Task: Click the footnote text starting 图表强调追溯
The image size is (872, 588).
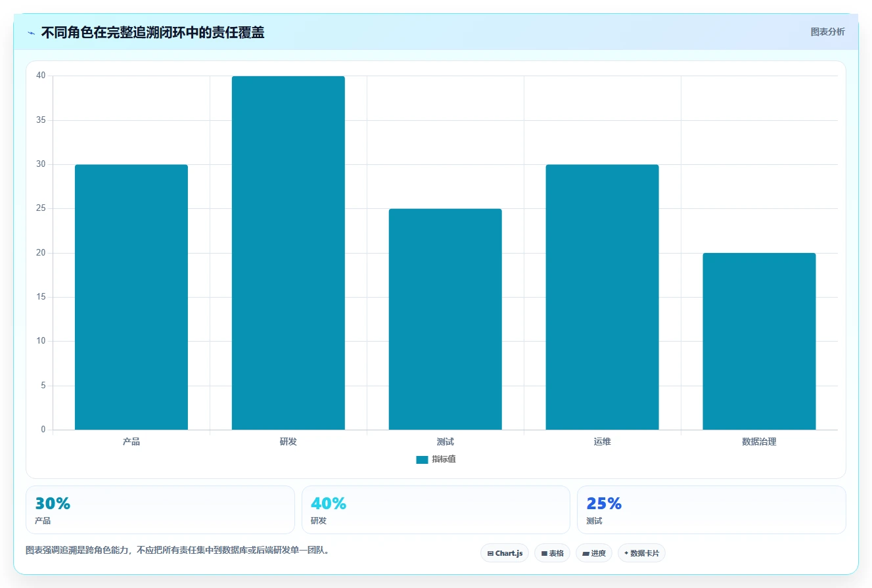Action: pos(177,551)
